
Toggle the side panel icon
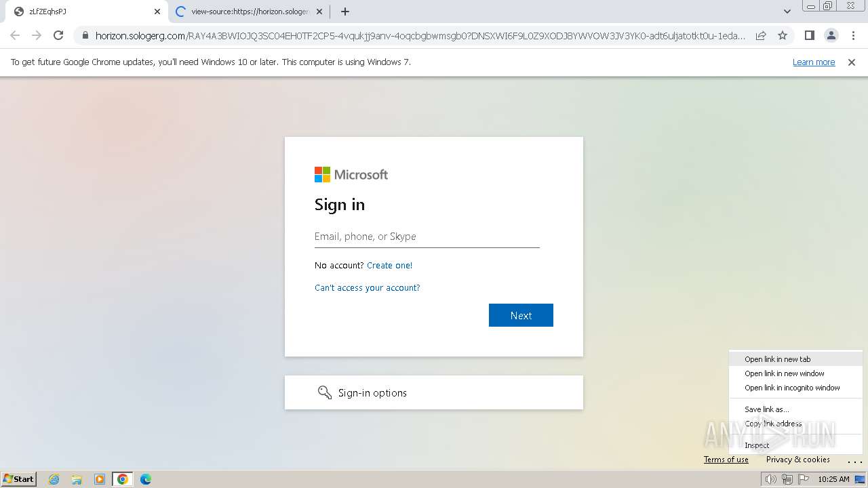tap(809, 35)
